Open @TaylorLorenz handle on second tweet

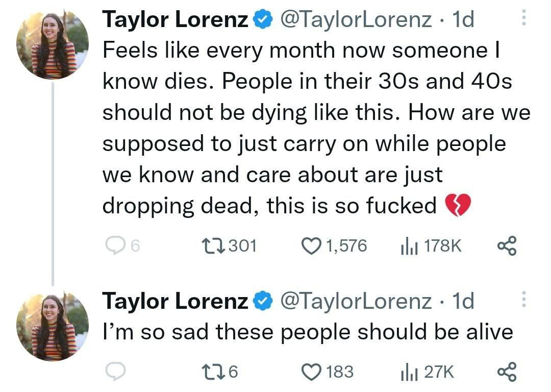click(x=356, y=301)
